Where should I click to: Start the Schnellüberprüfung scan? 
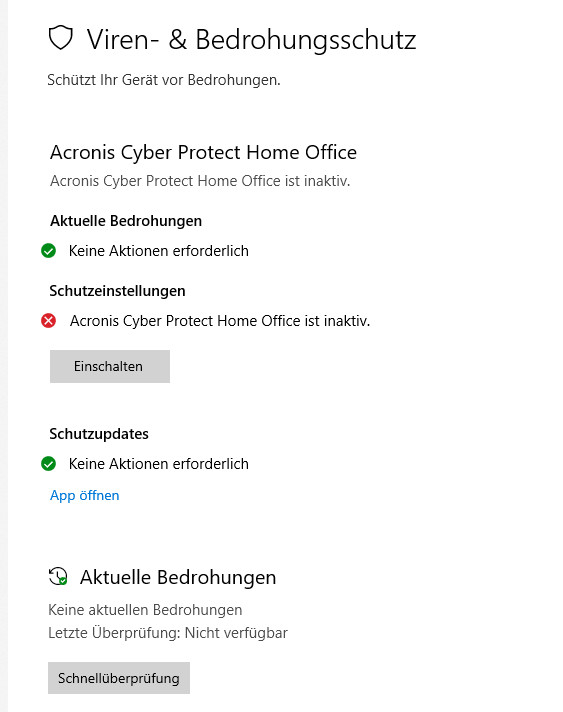(119, 678)
